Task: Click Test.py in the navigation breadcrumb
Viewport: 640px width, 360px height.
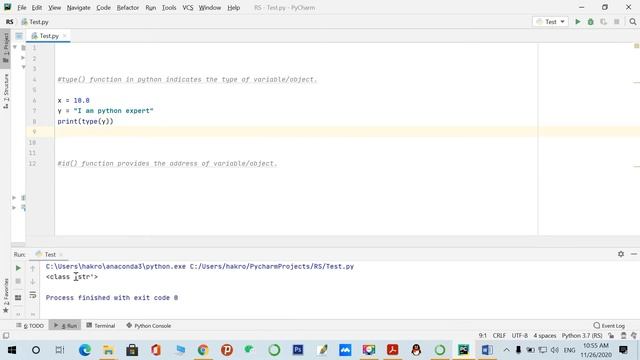Action: [x=35, y=22]
